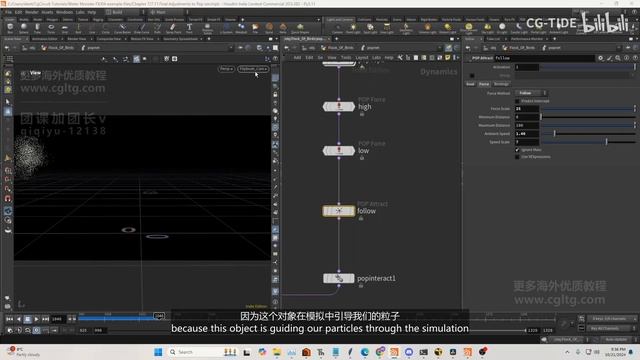
Task: Adjust the Ambient Speed slider
Action: tap(588, 133)
